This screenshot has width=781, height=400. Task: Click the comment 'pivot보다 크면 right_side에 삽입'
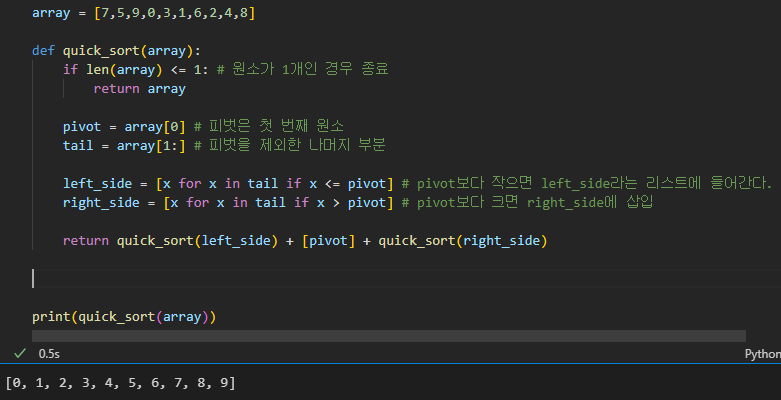point(527,202)
